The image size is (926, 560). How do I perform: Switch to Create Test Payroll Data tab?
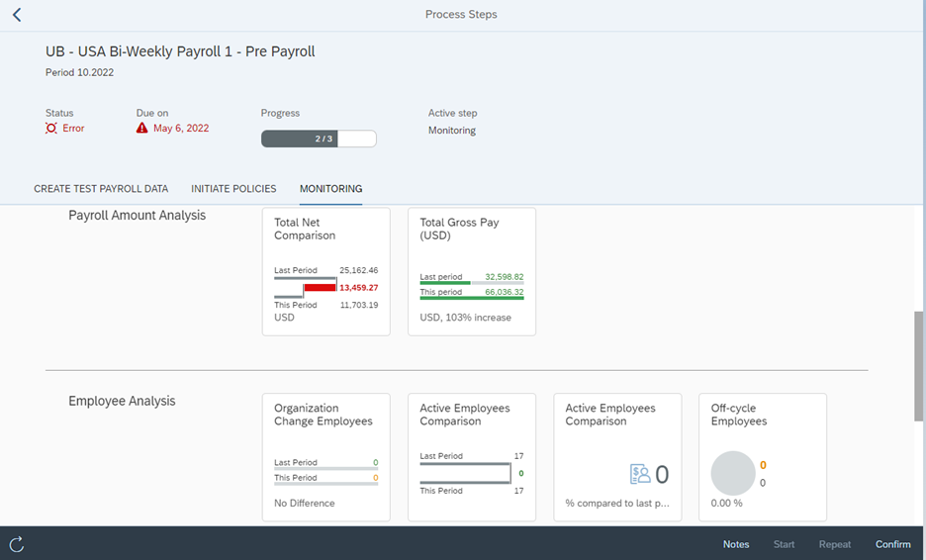(101, 189)
